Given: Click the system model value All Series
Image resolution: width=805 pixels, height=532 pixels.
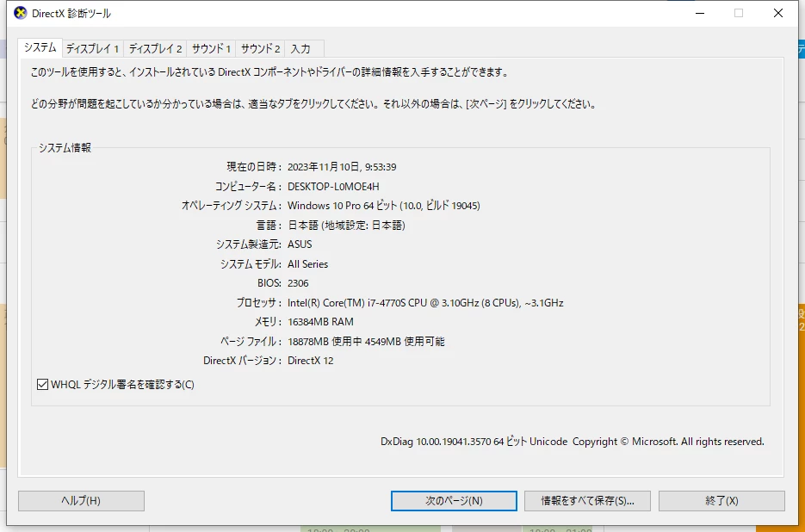Looking at the screenshot, I should 307,264.
